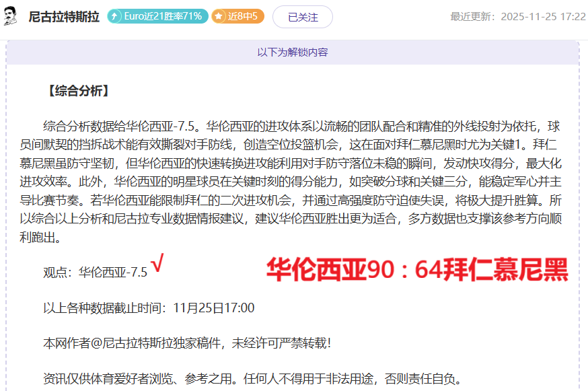Click the 以下为解锁内容 banner
588x391 pixels.
(x=293, y=52)
